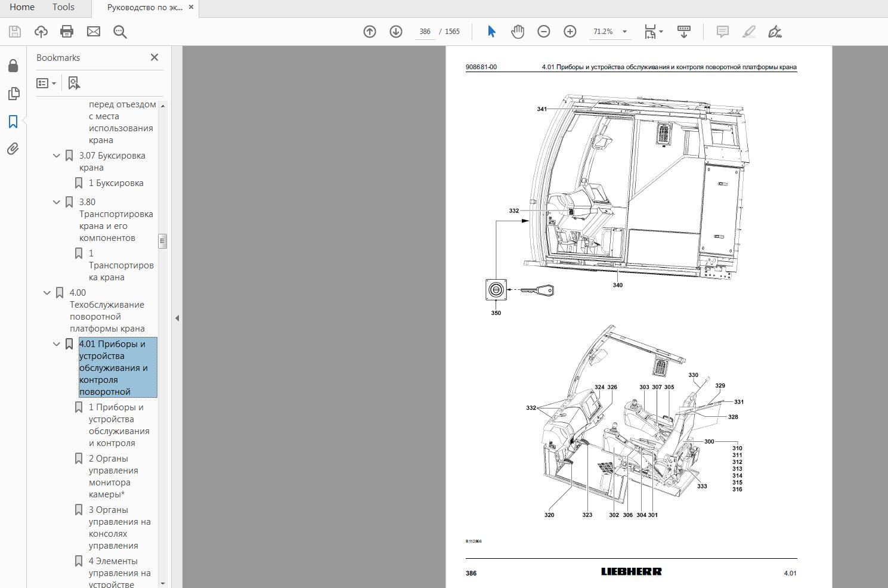Open 1 Приборы и устройства обслуживания bookmark
The height and width of the screenshot is (588, 888).
(119, 425)
